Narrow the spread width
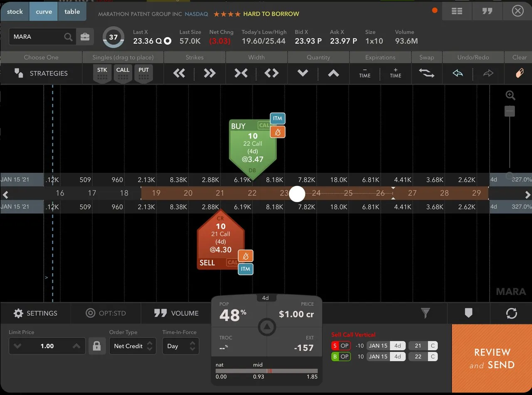The height and width of the screenshot is (395, 532). [x=241, y=74]
